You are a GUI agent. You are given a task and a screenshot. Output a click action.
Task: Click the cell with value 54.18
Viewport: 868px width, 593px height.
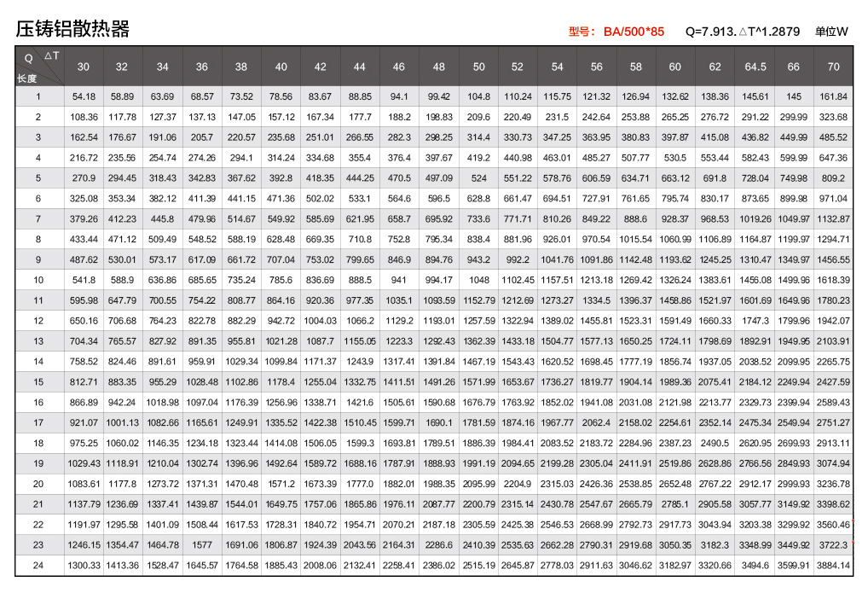coord(84,96)
